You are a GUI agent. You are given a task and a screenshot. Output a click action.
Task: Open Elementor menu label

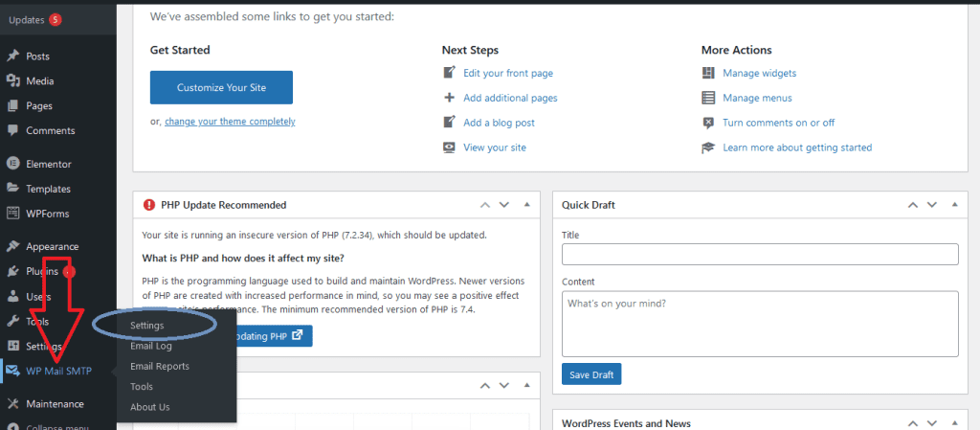[x=49, y=164]
